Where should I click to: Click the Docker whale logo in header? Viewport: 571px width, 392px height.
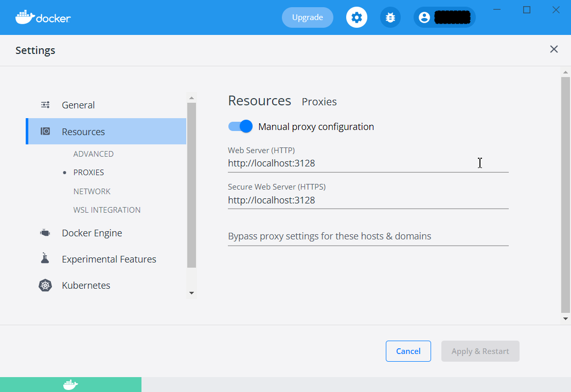(43, 17)
